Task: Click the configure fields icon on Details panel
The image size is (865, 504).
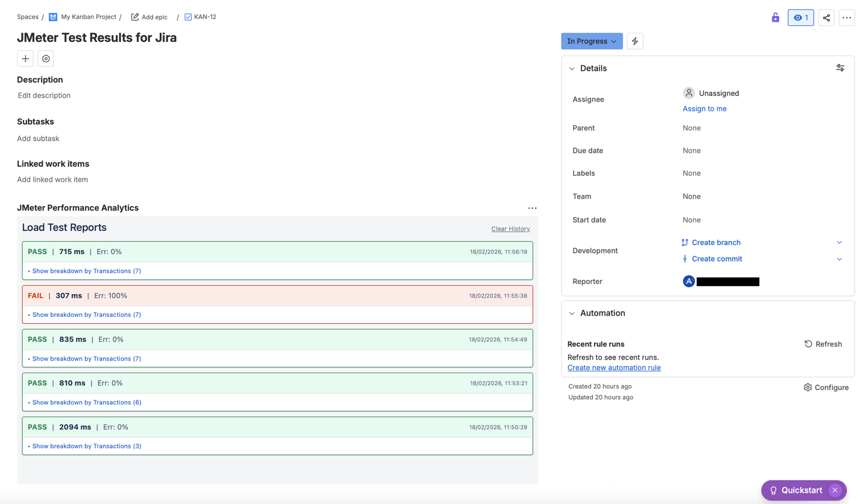Action: 840,67
